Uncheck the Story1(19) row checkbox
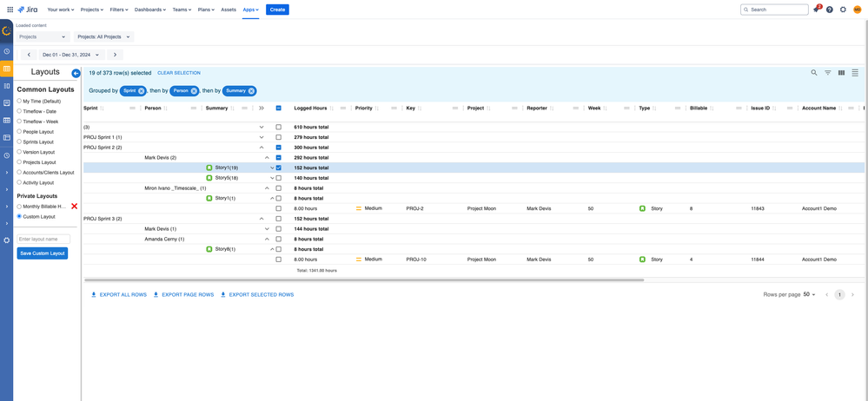This screenshot has width=868, height=401. pyautogui.click(x=278, y=168)
